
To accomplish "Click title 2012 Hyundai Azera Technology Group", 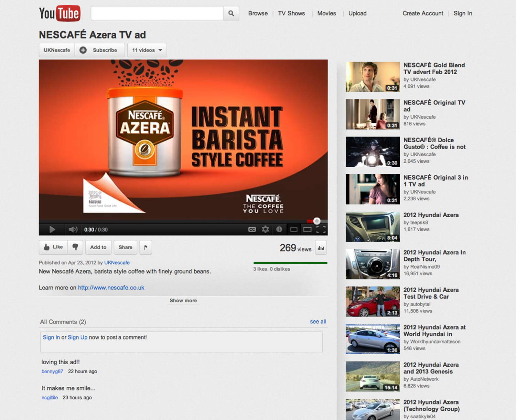I will [432, 406].
